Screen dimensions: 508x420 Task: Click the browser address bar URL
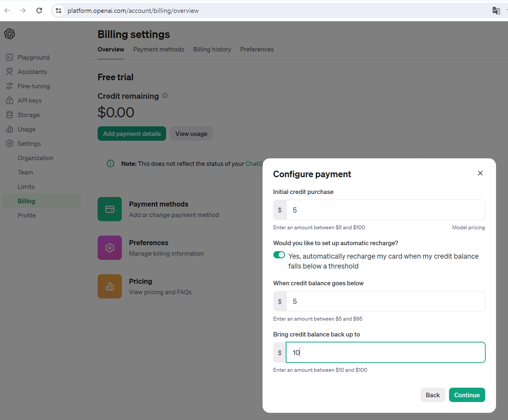[x=133, y=11]
